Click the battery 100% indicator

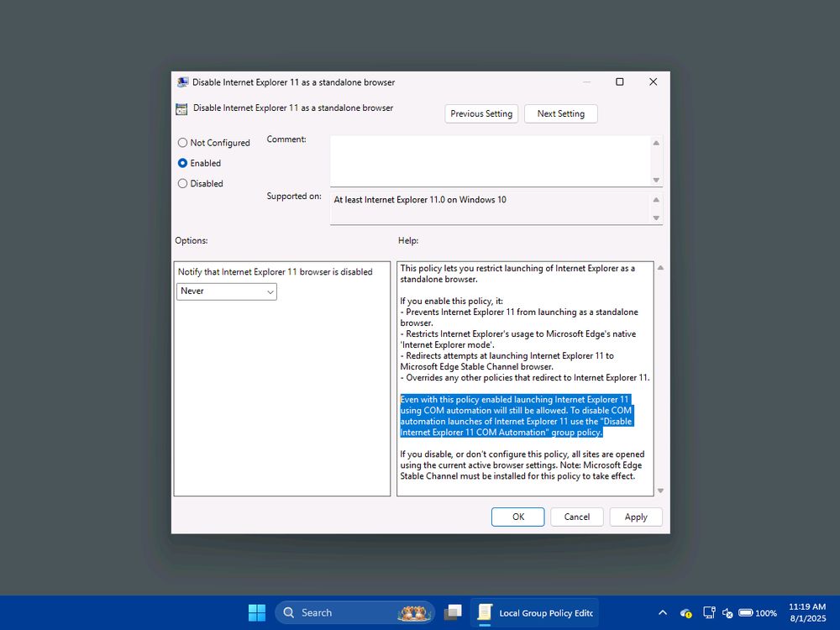click(758, 613)
